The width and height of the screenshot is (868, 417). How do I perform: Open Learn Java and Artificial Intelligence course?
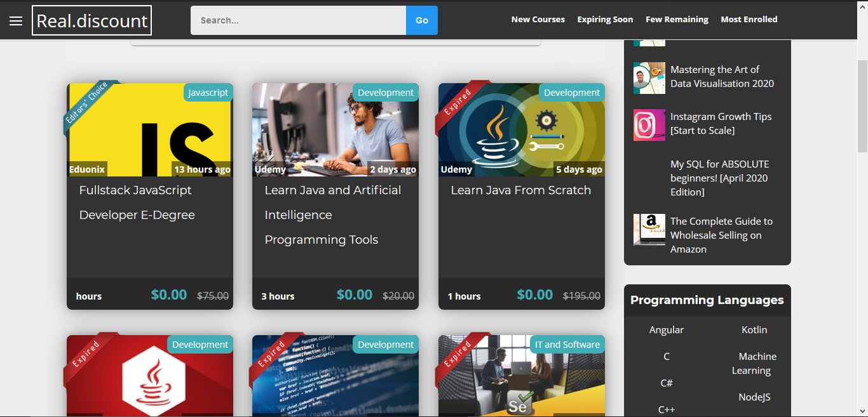(333, 215)
